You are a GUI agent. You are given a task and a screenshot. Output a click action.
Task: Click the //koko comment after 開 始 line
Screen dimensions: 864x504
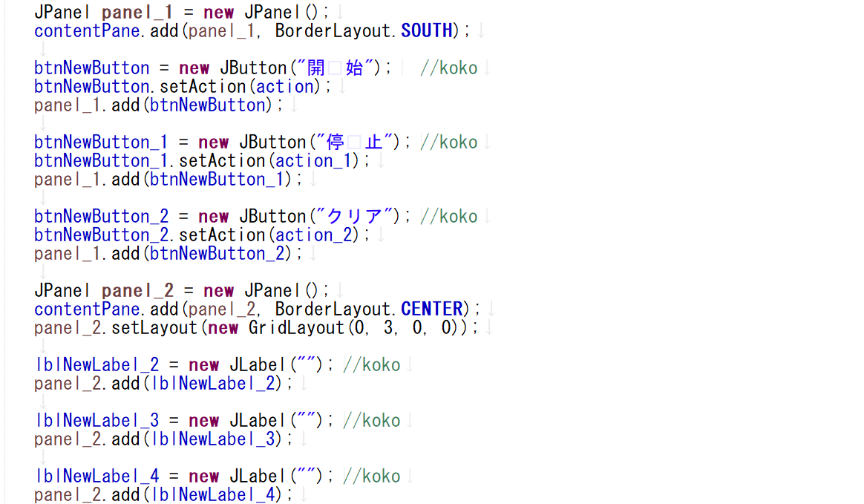click(x=448, y=68)
